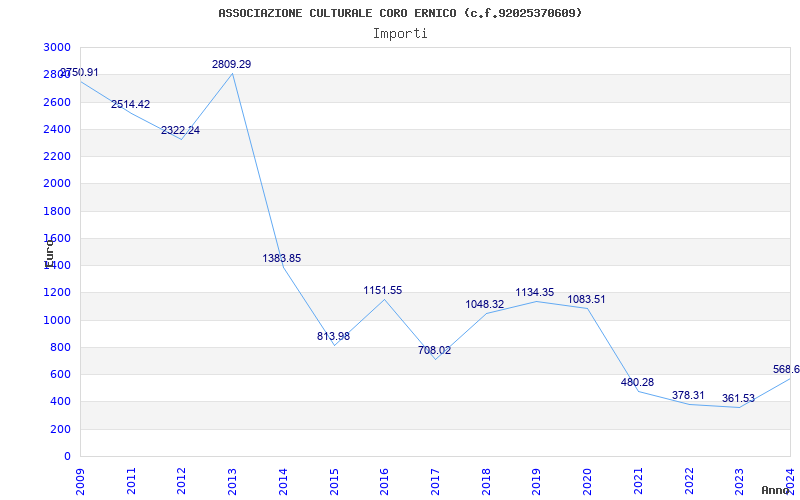
Task: Select data label 2514.42
Action: tap(131, 104)
